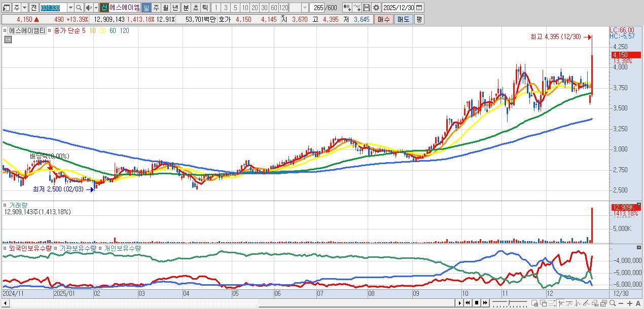Select interval 30 button
Viewport: 644px width, 309px height.
(265, 8)
